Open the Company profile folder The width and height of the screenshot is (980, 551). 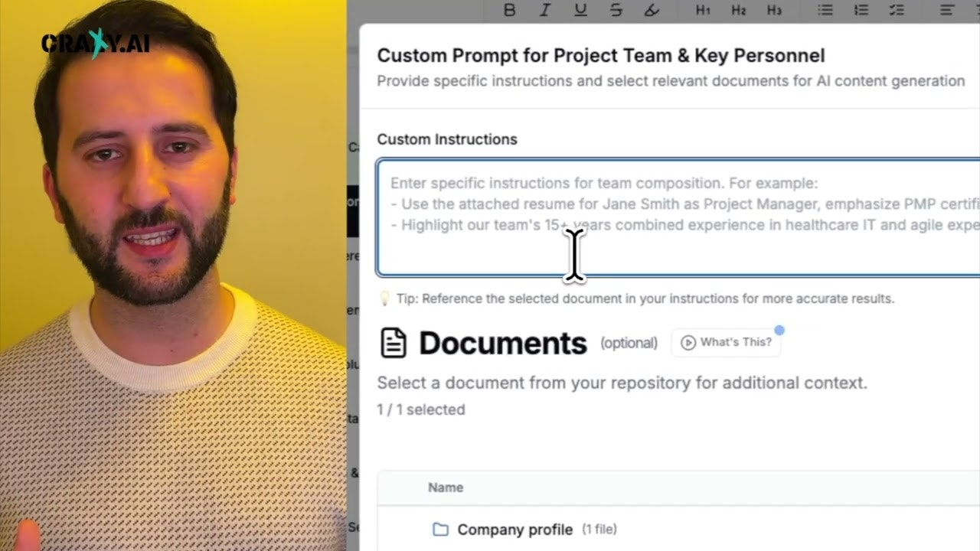coord(514,530)
